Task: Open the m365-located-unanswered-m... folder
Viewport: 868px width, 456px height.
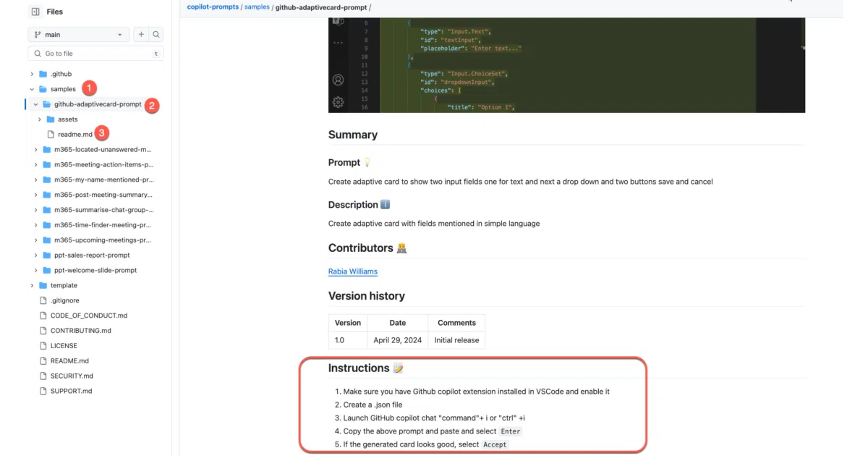Action: 103,150
